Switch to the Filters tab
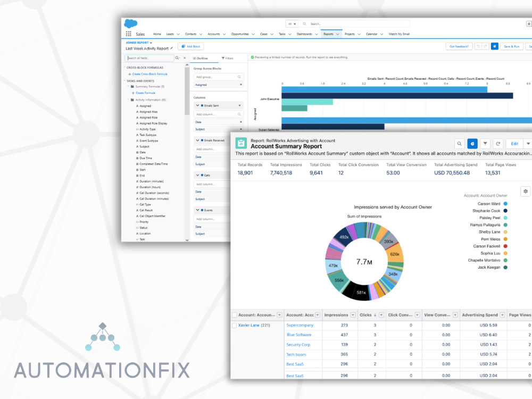532x399 pixels. pyautogui.click(x=227, y=59)
